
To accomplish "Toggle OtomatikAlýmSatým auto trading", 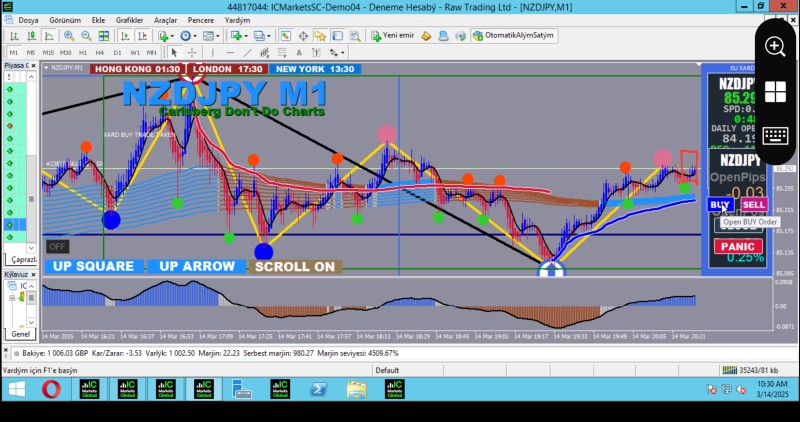I will 514,36.
